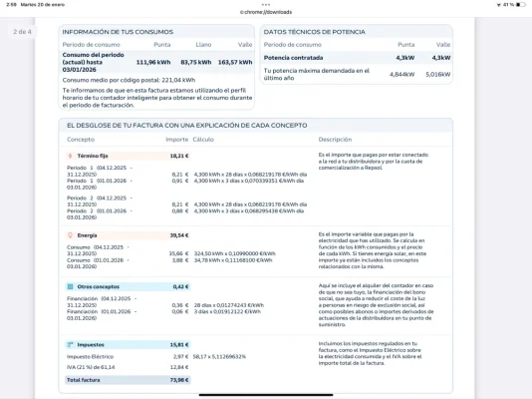532x399 pixels.
Task: Select the 'Cálculo' column header
Action: click(203, 140)
